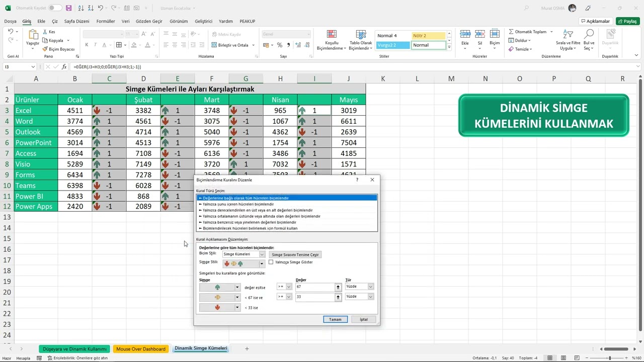
Task: Open the yellow side arrow icon dropdown
Action: click(237, 297)
